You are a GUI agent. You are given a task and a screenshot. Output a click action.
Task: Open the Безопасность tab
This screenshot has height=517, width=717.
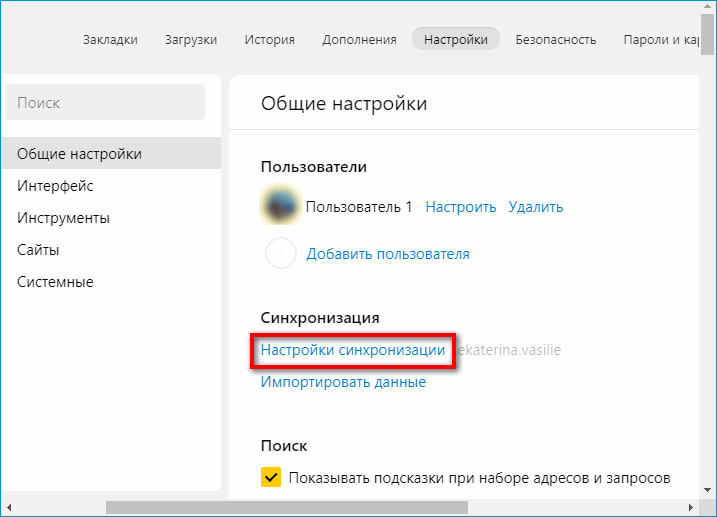(x=556, y=40)
